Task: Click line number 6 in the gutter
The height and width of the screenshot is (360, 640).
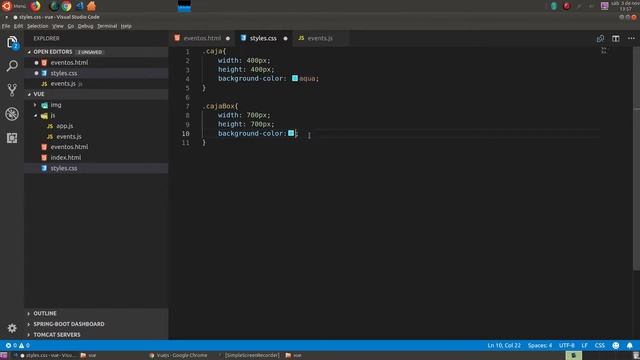Action: pos(187,97)
